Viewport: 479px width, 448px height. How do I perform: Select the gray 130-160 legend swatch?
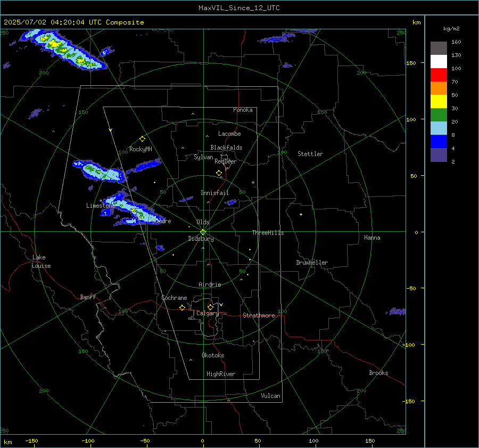click(439, 48)
